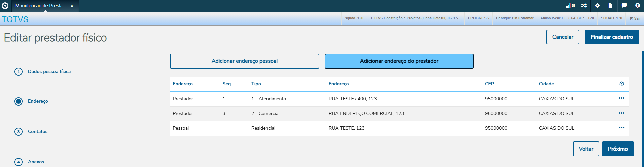The width and height of the screenshot is (644, 167).
Task: Click CEP 95000000 in Residencial row
Action: click(496, 128)
